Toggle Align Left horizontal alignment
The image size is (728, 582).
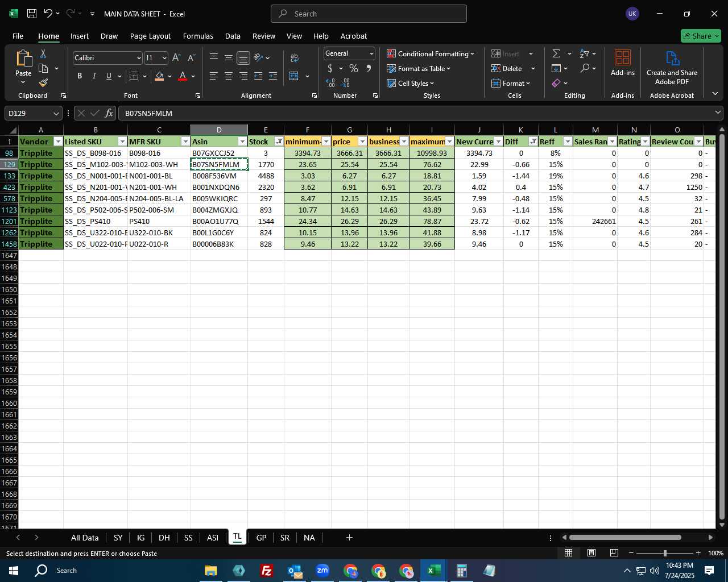tap(213, 76)
